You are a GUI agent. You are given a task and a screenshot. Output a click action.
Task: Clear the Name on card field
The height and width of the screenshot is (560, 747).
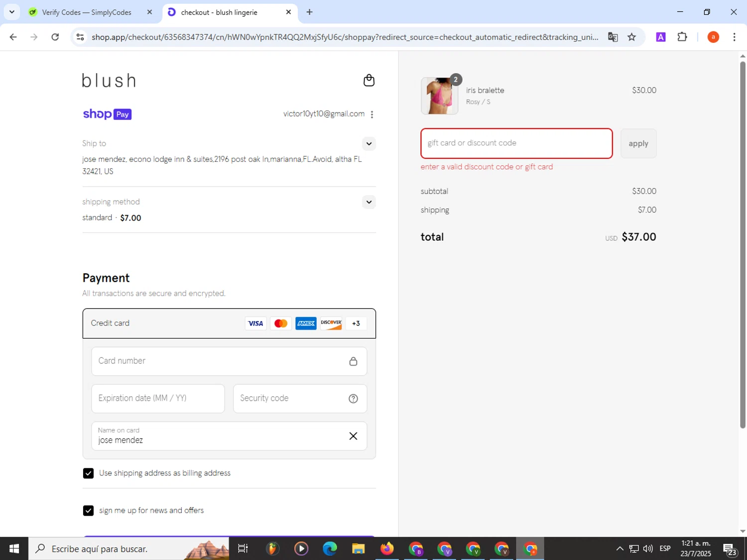click(353, 436)
